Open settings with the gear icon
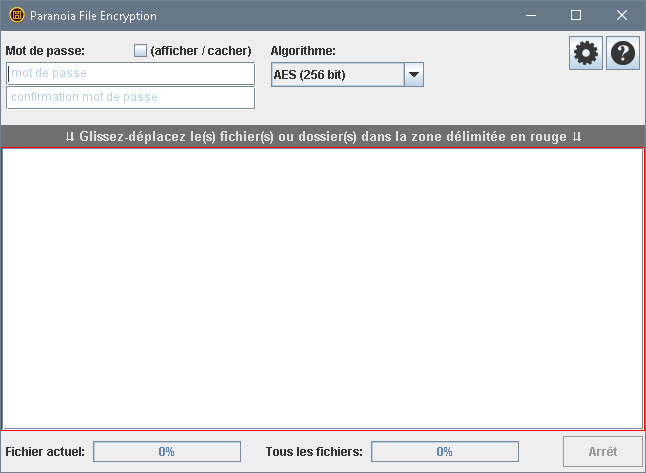 [x=586, y=53]
